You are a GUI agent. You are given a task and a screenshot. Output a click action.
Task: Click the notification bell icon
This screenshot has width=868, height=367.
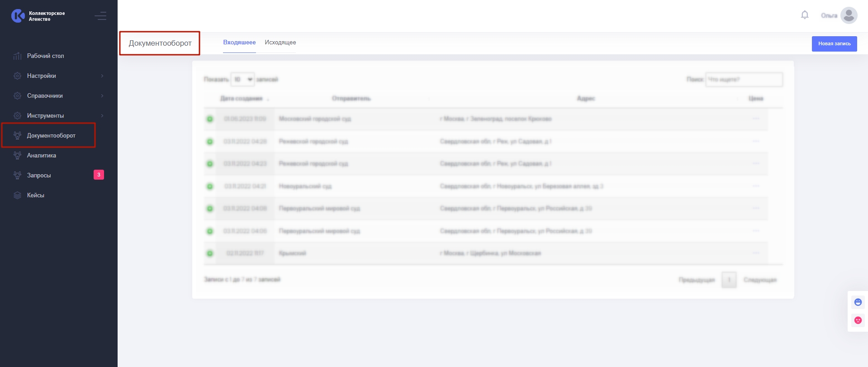pos(805,15)
